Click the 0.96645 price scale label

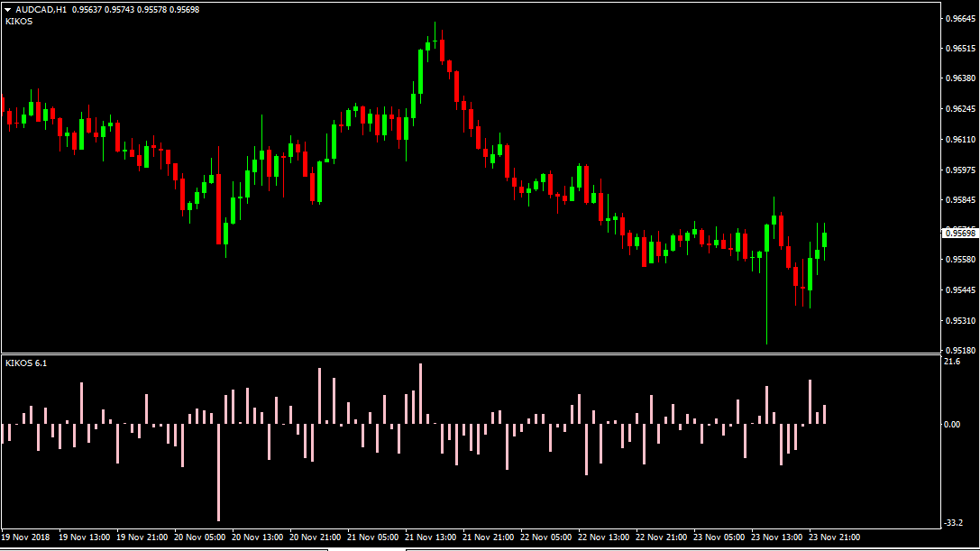click(957, 18)
